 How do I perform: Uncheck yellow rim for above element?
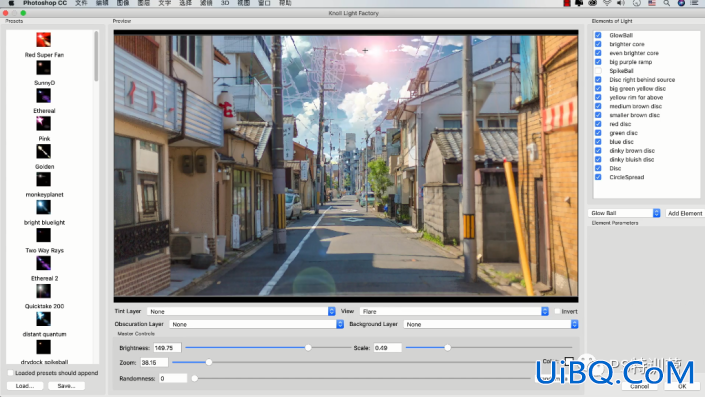[x=598, y=97]
